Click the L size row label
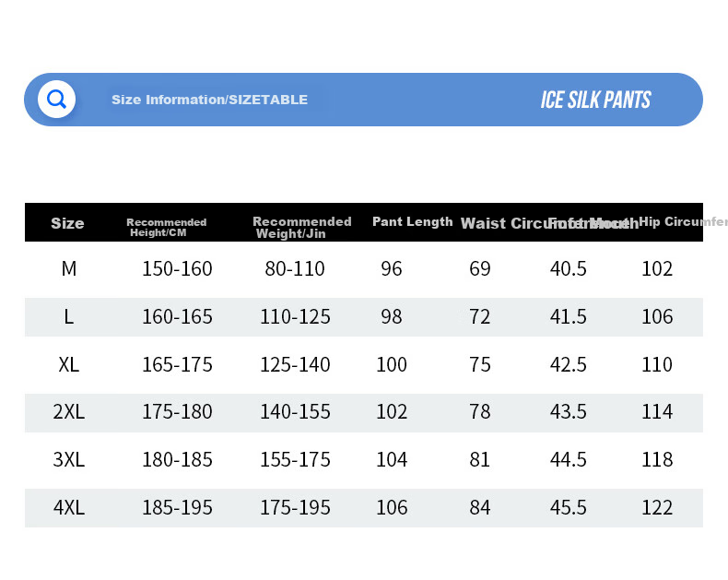 pos(69,317)
